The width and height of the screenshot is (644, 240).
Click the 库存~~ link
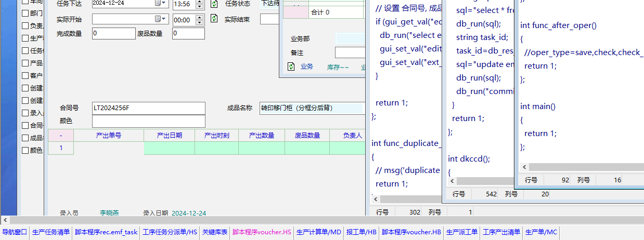(338, 67)
